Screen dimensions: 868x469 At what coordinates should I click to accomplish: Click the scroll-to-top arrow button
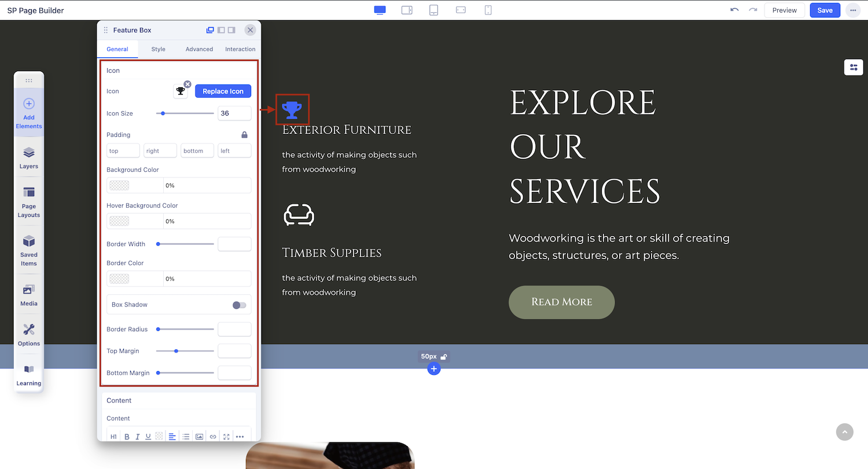[x=844, y=432]
